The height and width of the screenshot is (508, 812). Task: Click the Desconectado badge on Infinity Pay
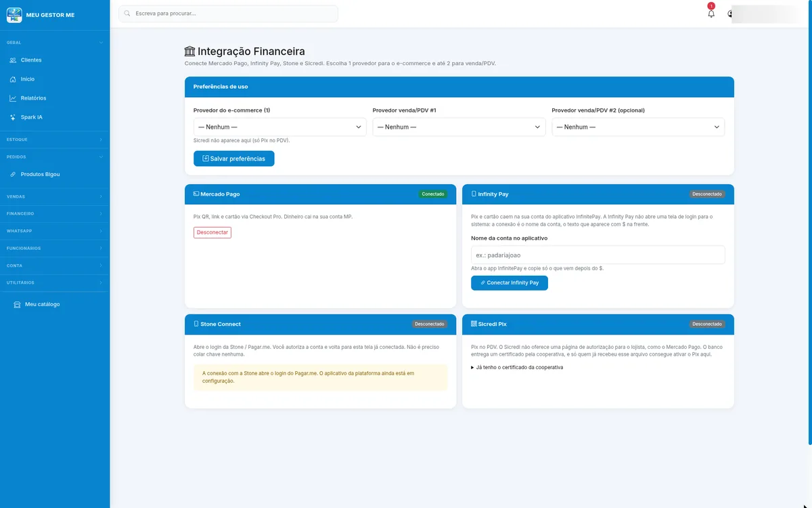707,194
